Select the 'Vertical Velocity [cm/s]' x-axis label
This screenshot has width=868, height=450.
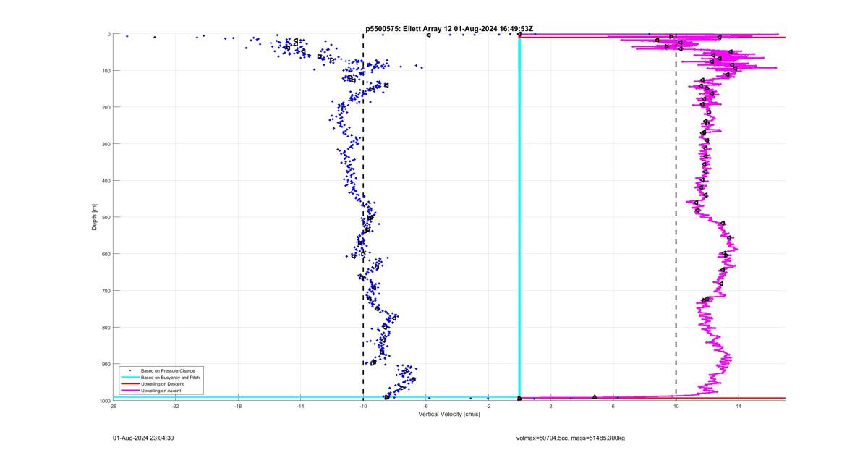pyautogui.click(x=449, y=414)
